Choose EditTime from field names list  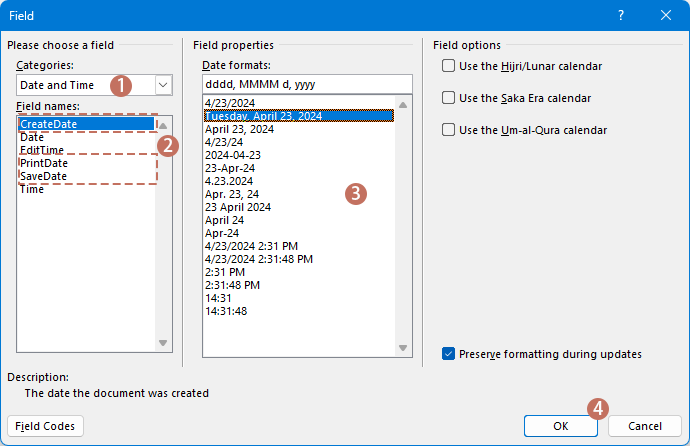[x=42, y=150]
